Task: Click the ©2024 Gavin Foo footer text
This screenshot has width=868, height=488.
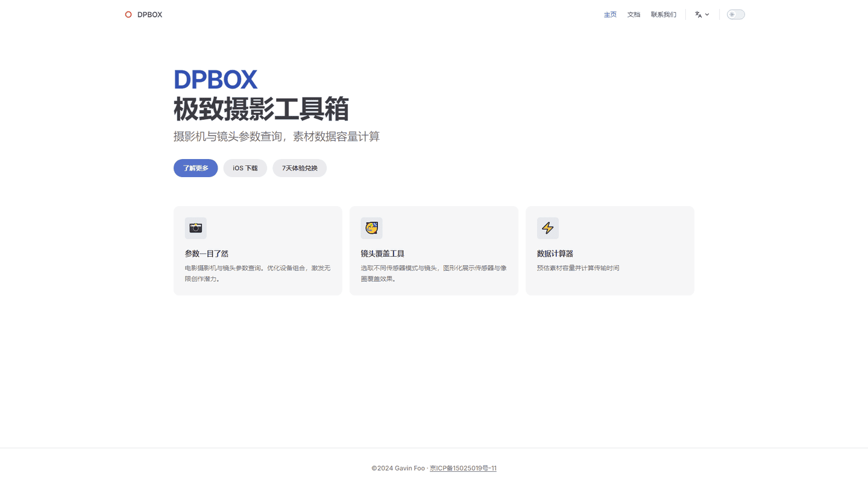Action: [x=398, y=468]
